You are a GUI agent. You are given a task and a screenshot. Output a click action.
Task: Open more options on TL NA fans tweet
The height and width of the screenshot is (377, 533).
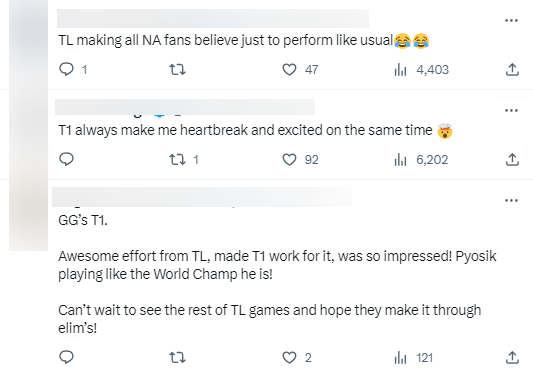(511, 21)
